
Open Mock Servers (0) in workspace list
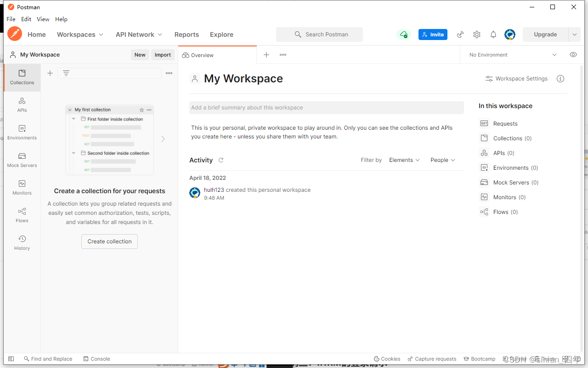coord(509,183)
